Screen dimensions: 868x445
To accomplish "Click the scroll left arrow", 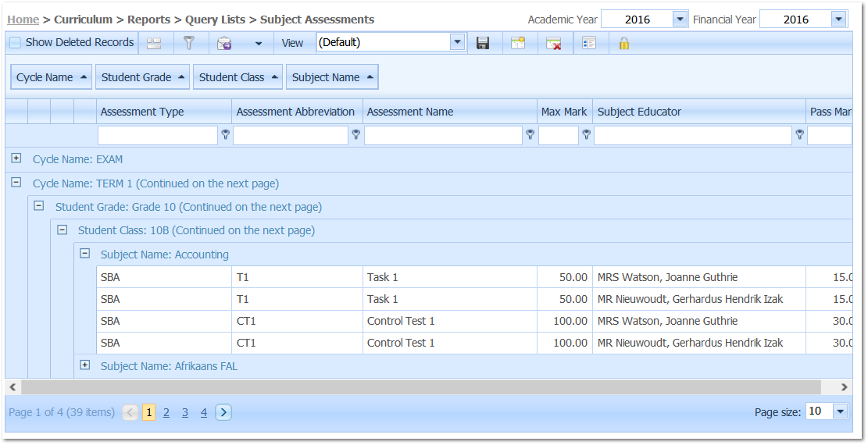I will tap(13, 387).
